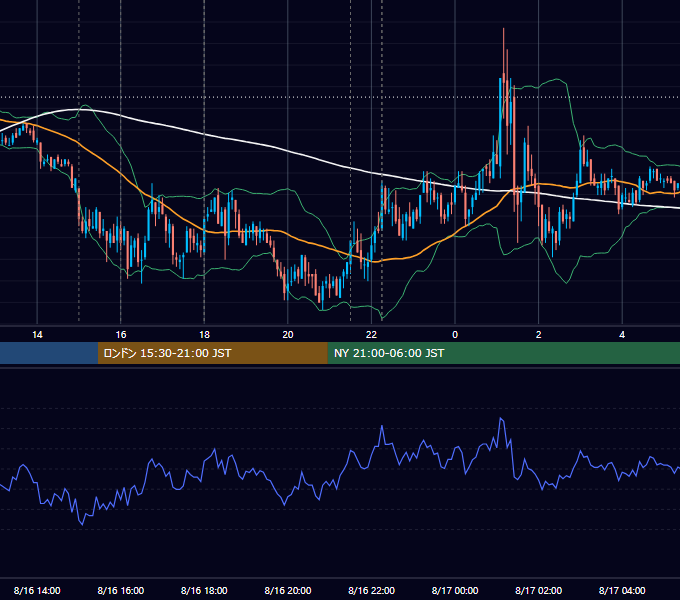Click the 8/16 22:00 date label

[371, 590]
